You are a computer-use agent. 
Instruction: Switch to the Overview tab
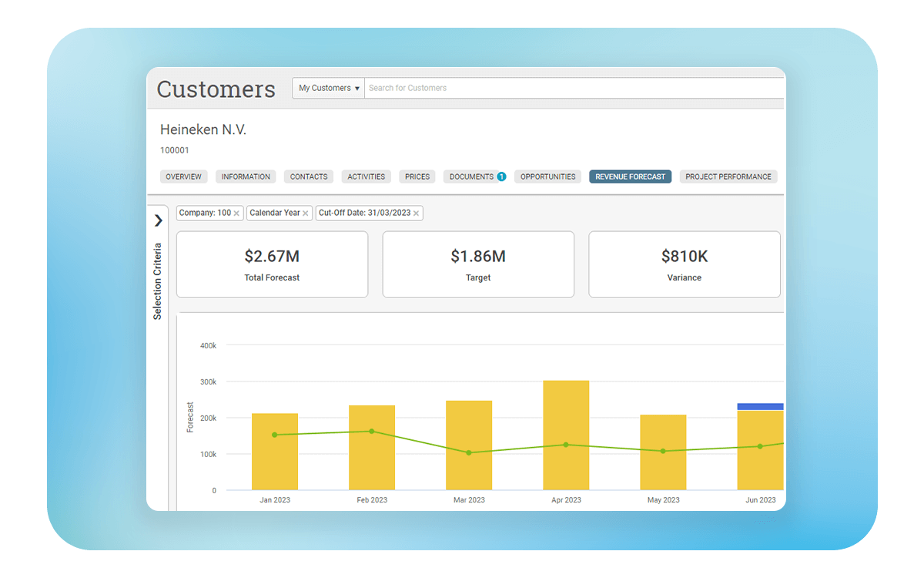point(183,176)
